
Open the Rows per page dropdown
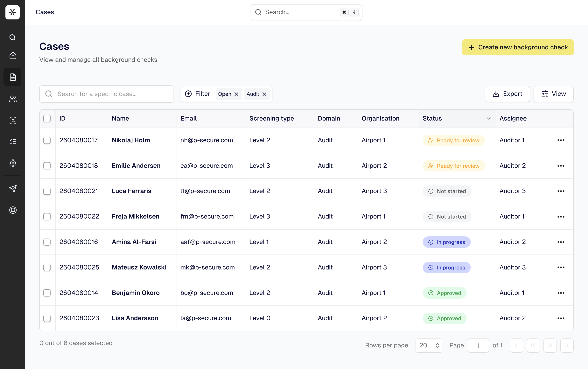(429, 345)
